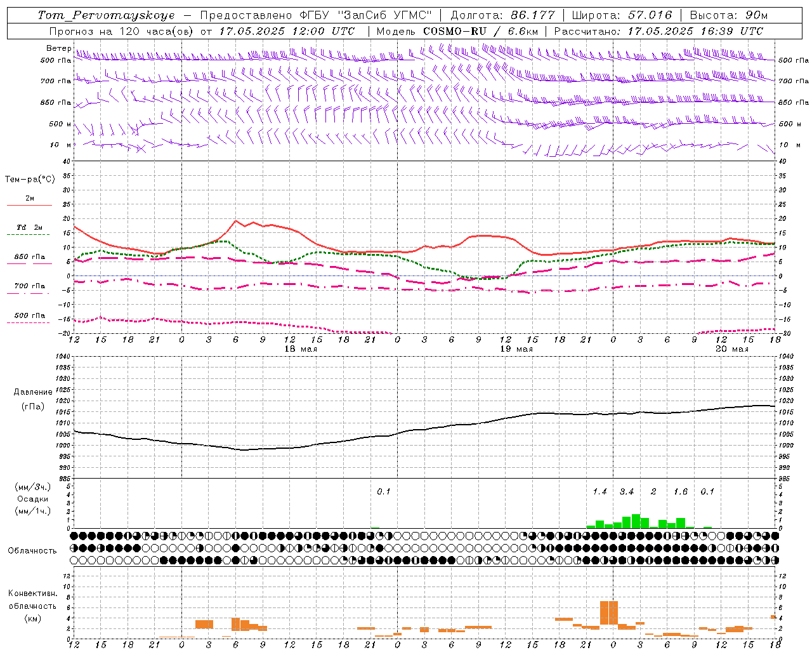Viewport: 812px width, 650px height.
Task: Select the forecast start 17.05.2025 12:00 UTC
Action: [287, 31]
